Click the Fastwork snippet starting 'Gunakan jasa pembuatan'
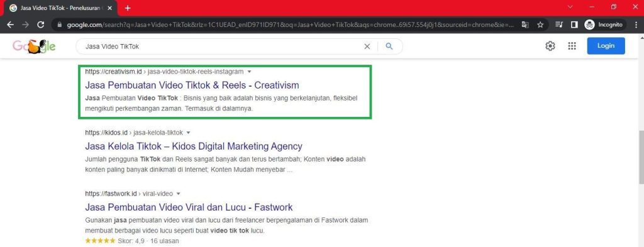This screenshot has height=247, width=644. 226,225
